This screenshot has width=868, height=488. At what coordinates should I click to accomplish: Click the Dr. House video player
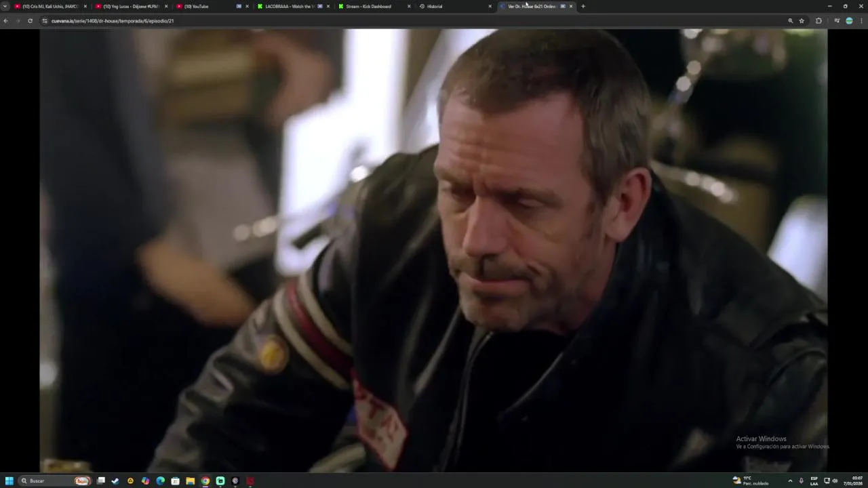(x=433, y=250)
